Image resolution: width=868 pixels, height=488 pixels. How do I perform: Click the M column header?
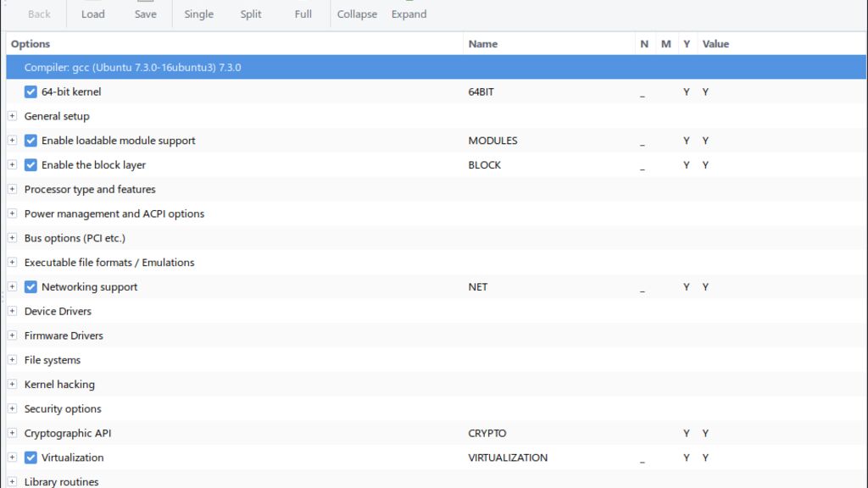[666, 44]
